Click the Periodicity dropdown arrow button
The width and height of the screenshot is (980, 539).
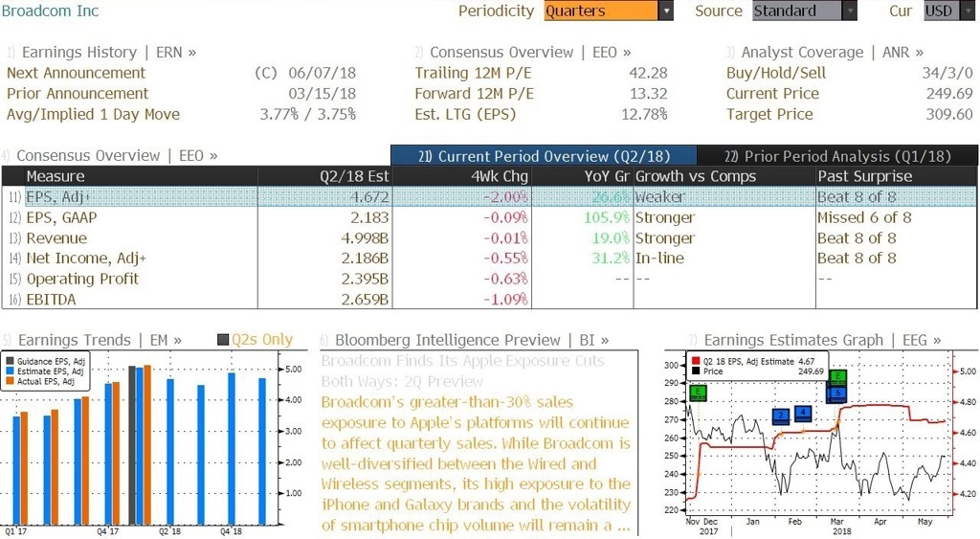point(666,11)
